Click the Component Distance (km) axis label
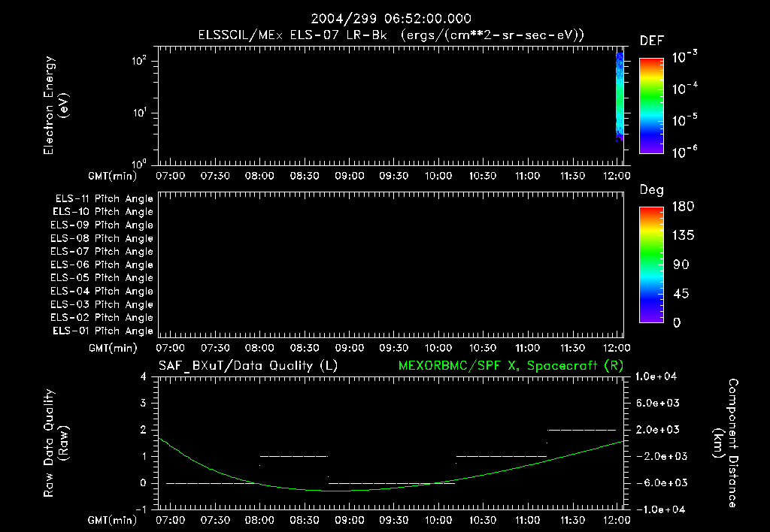The width and height of the screenshot is (770, 532). (x=726, y=443)
